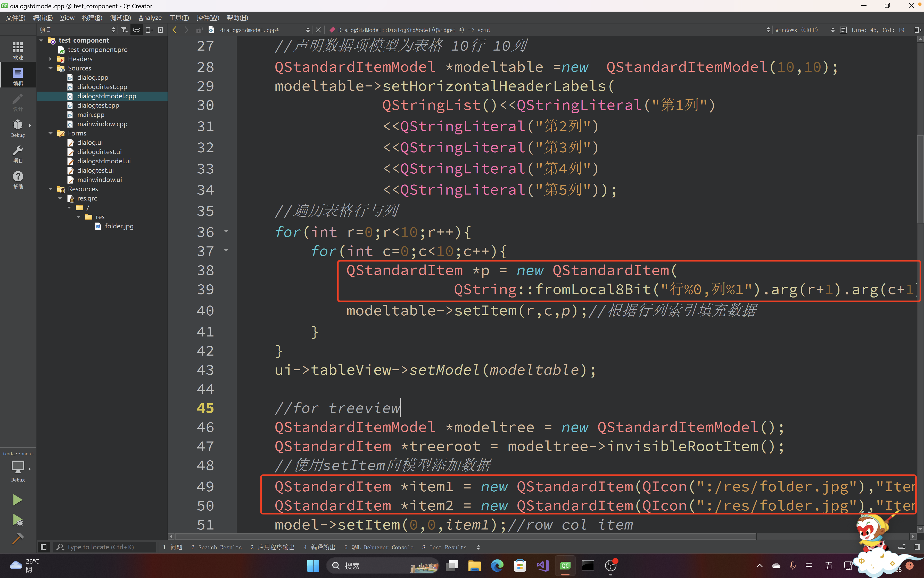The height and width of the screenshot is (578, 924).
Task: Select dialogstdmodel.ui in Forms
Action: click(x=104, y=161)
